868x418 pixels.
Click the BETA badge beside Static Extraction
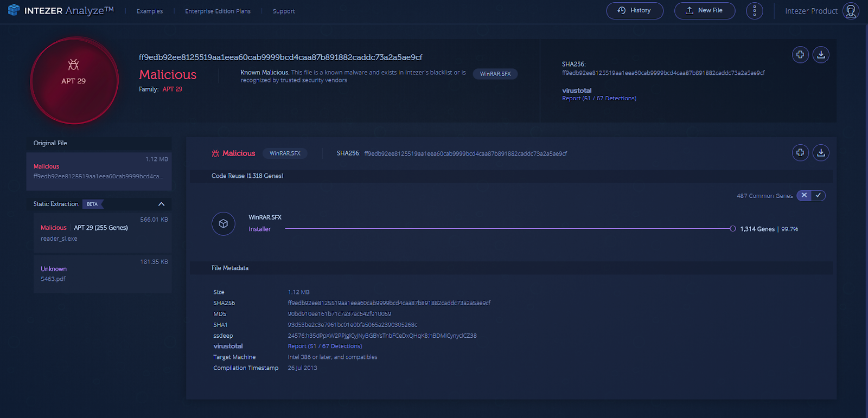coord(92,204)
